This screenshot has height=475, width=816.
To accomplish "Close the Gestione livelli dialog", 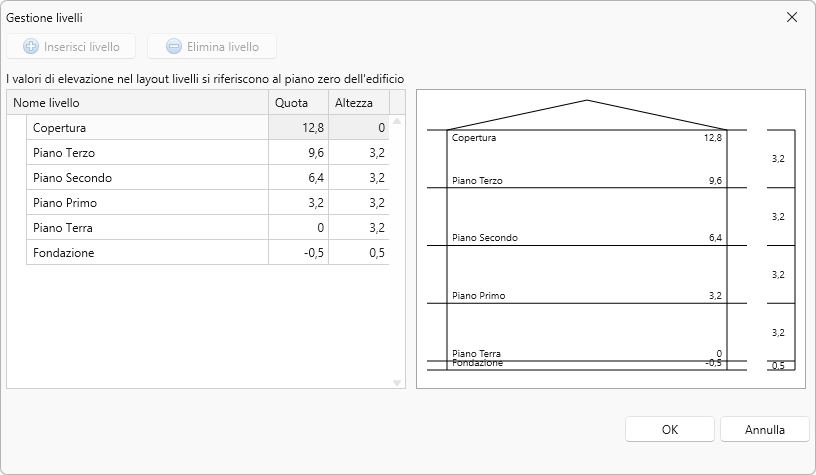I will click(792, 17).
